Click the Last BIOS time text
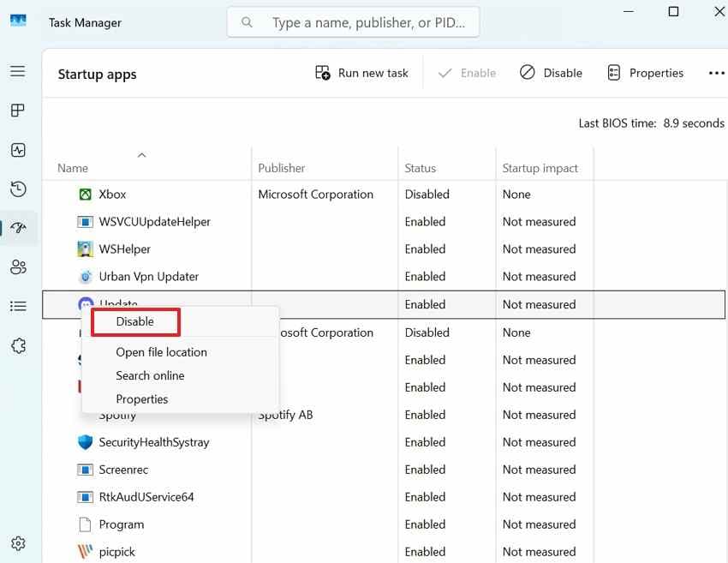The width and height of the screenshot is (728, 563). (651, 123)
